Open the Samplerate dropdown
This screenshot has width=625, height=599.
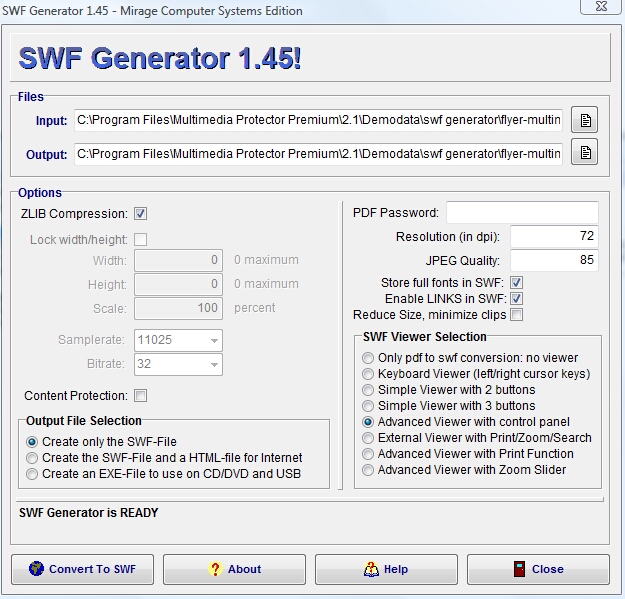click(x=211, y=340)
